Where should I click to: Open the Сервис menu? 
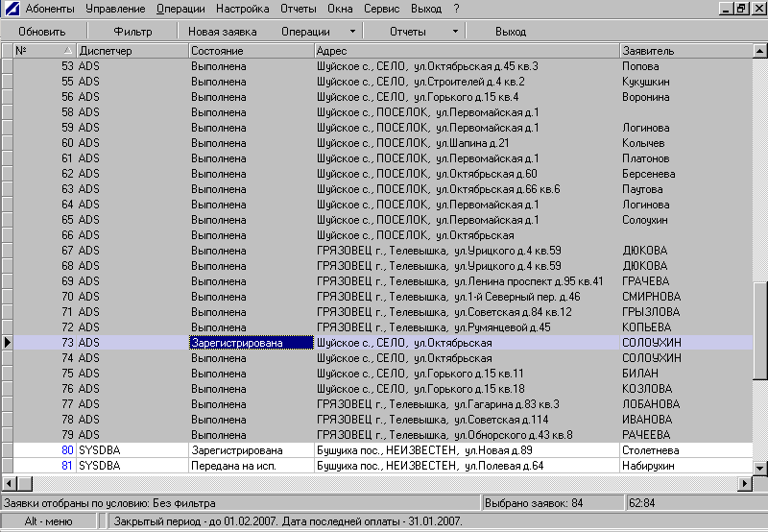click(383, 9)
